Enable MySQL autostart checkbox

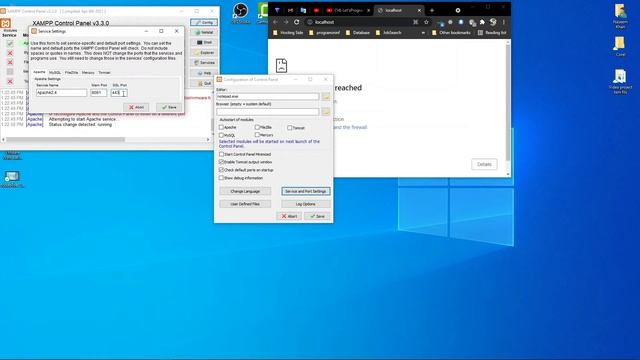[222, 135]
